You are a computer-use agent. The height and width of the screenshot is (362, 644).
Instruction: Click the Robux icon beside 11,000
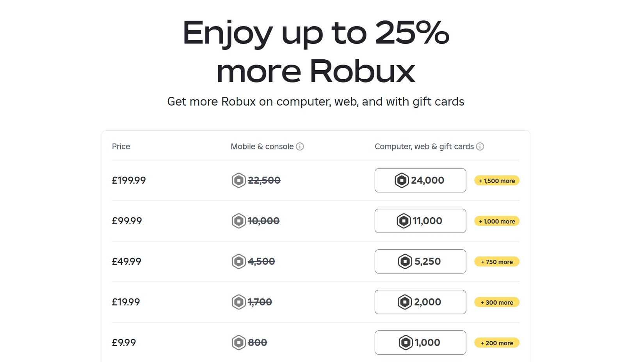(404, 221)
